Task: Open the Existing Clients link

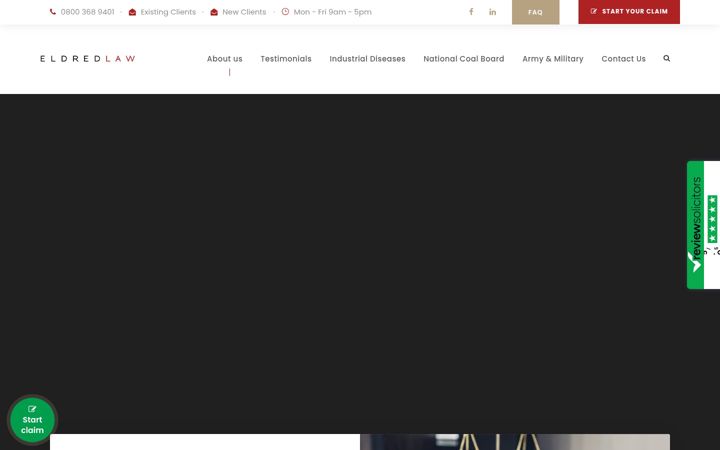Action: (x=168, y=12)
